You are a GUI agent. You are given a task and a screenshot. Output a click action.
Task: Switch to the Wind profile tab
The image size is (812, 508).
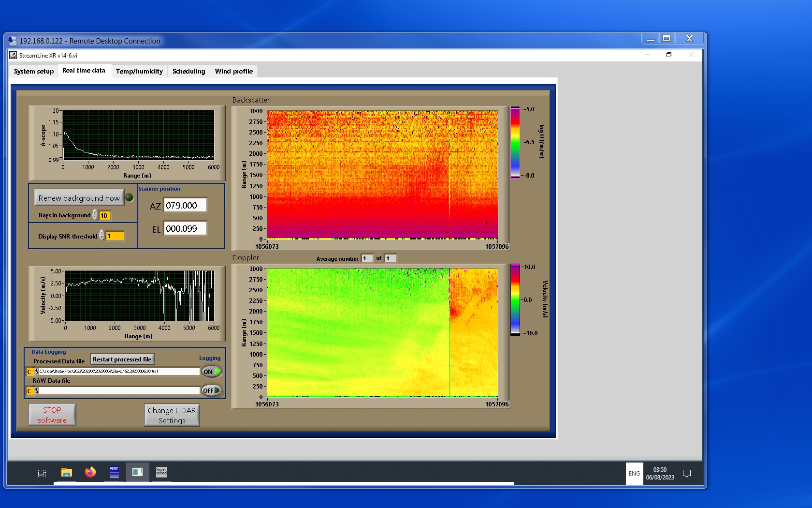233,71
